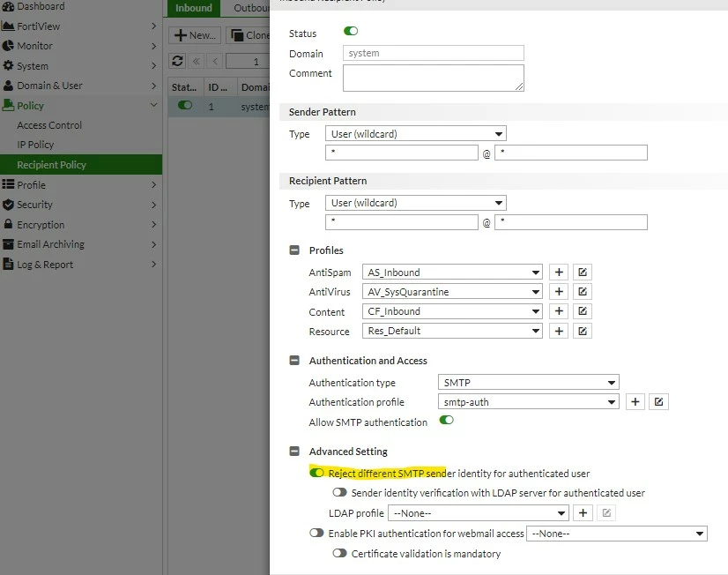Image resolution: width=728 pixels, height=575 pixels.
Task: Open Sender Pattern Type dropdown
Action: coord(415,134)
